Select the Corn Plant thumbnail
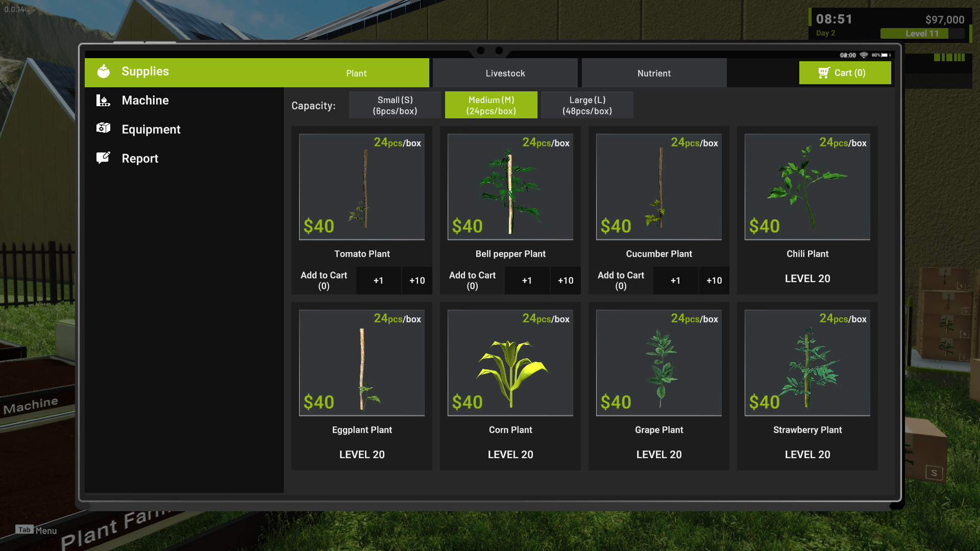The image size is (980, 551). 510,363
